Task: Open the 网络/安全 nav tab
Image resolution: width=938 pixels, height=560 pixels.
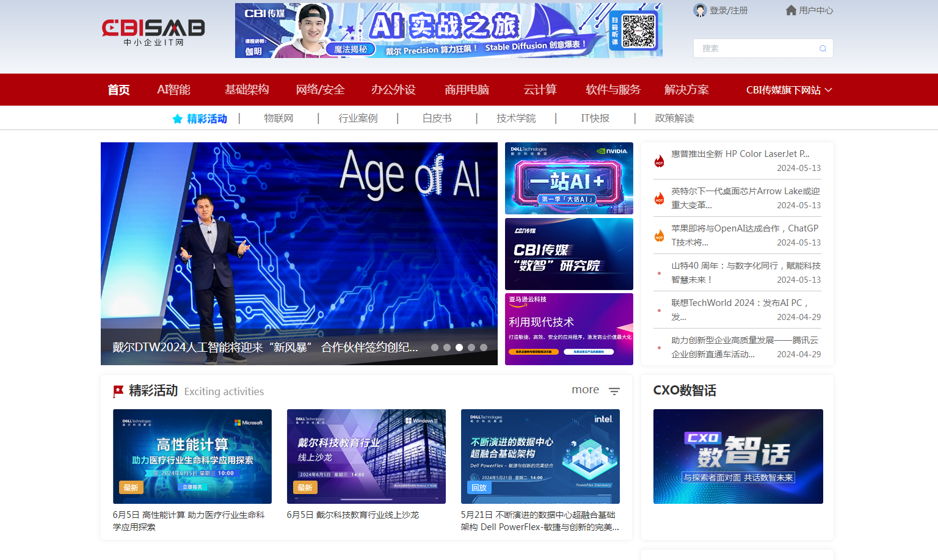Action: point(320,90)
